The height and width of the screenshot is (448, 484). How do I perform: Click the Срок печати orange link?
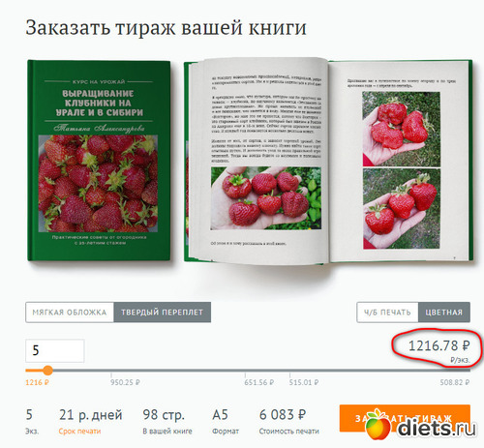79,431
